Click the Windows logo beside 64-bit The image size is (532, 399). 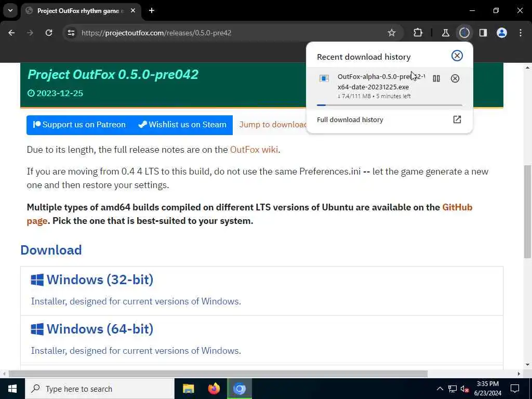coord(37,329)
